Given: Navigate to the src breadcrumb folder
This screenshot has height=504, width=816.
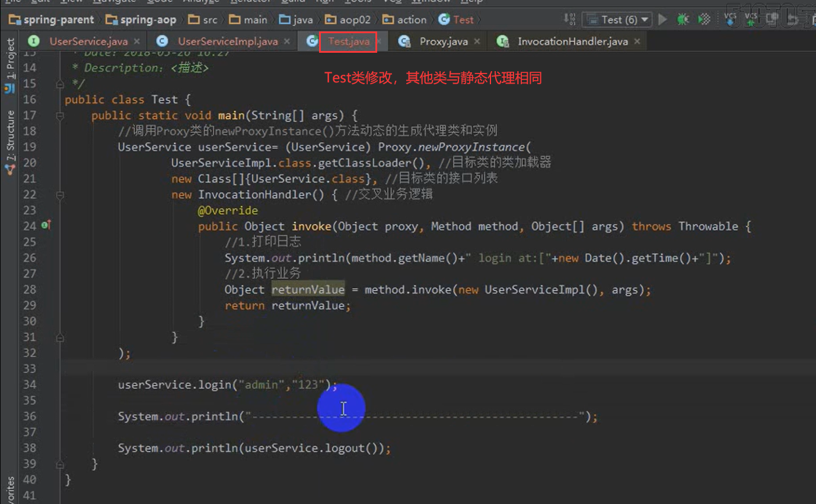Looking at the screenshot, I should pos(203,20).
